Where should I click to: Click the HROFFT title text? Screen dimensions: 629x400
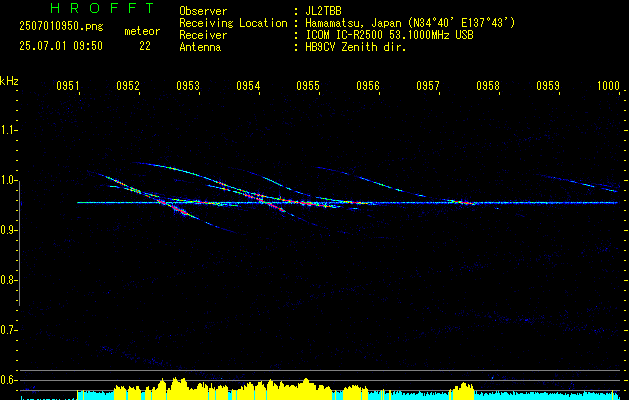click(103, 8)
